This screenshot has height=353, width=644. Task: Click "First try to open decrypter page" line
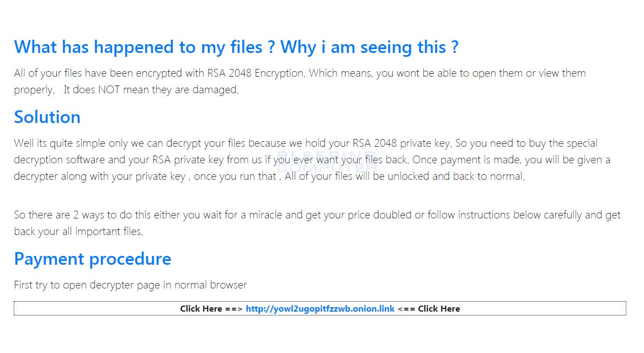tap(130, 285)
